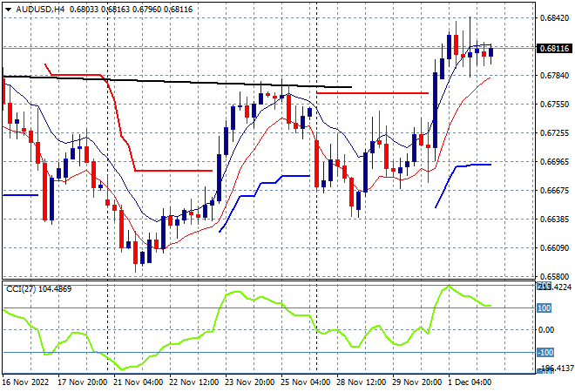Select the long black descending trendline
Viewport: 575px width, 392px height.
[177, 82]
